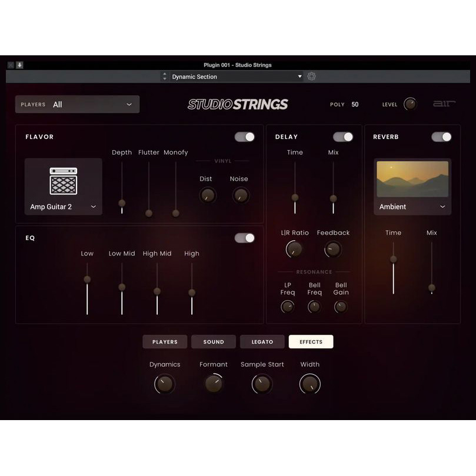
Task: Click the Studio Strings logo
Action: pos(238,104)
